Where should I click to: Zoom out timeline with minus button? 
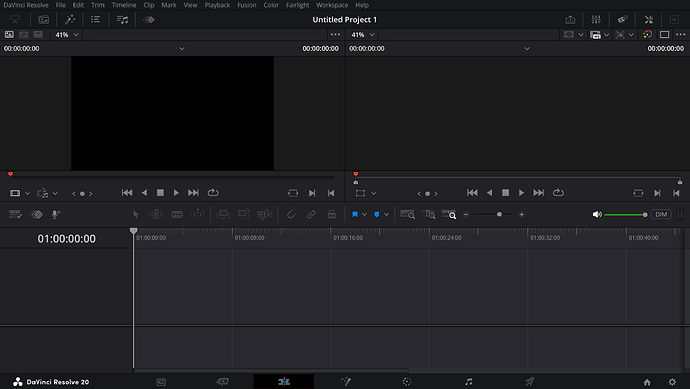[466, 214]
